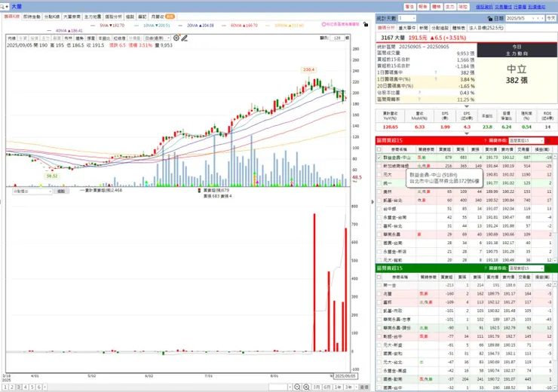Toggle the lock icon next to 日期
This screenshot has width=558, height=392.
490,18
